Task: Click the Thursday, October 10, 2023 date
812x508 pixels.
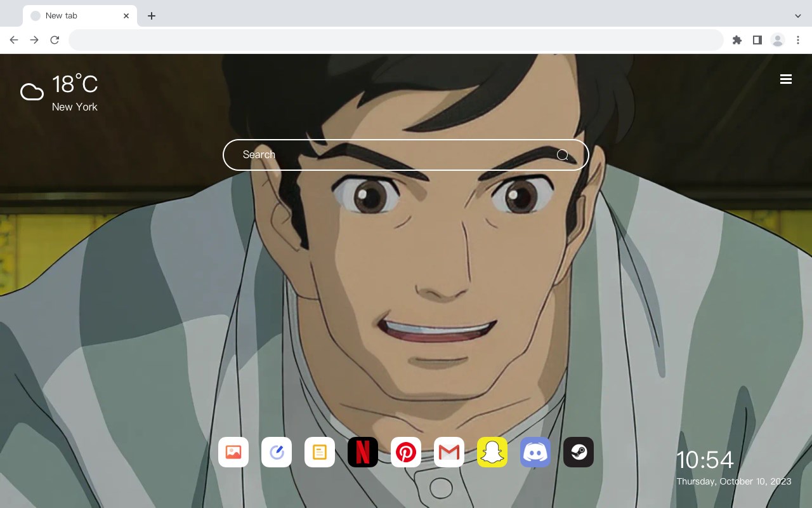Action: 734,481
